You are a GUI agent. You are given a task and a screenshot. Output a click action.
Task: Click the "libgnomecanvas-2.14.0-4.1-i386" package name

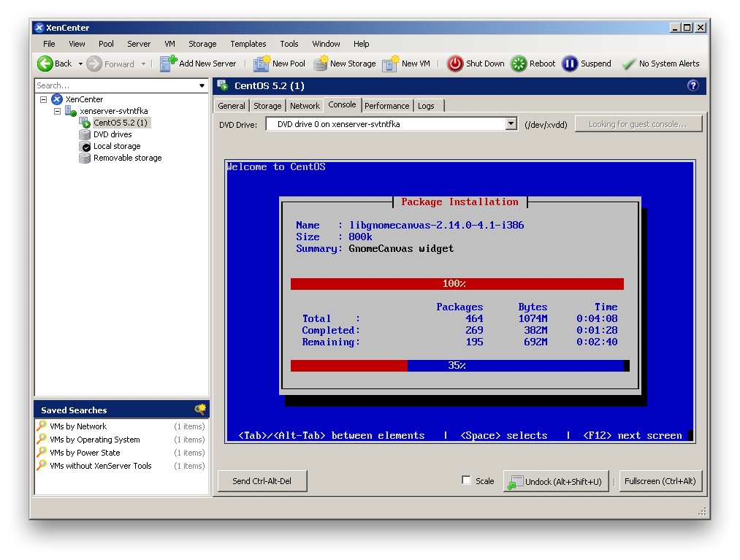(437, 226)
